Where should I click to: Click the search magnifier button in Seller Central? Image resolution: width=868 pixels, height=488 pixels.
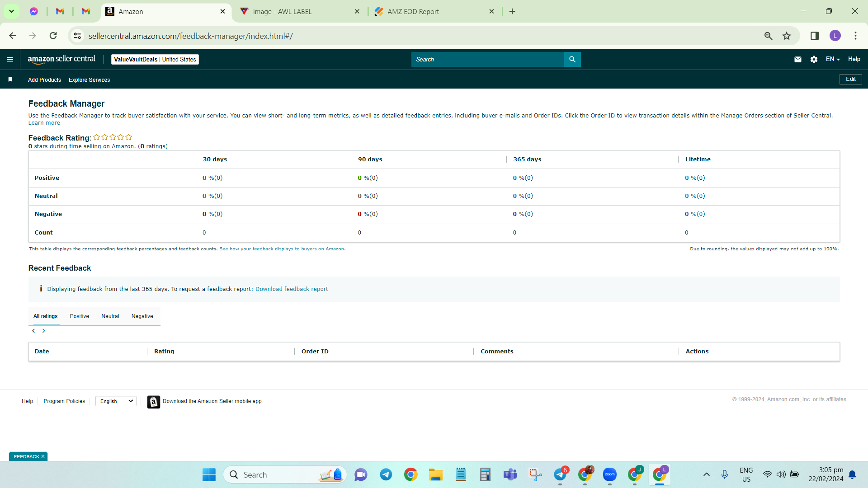click(x=572, y=59)
